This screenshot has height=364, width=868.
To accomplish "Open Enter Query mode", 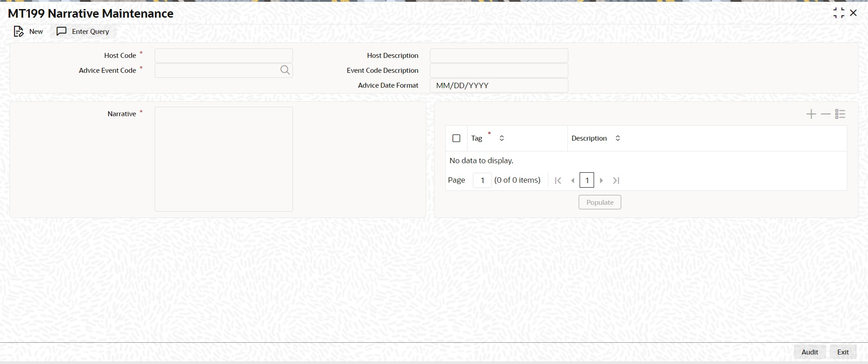I will (83, 31).
